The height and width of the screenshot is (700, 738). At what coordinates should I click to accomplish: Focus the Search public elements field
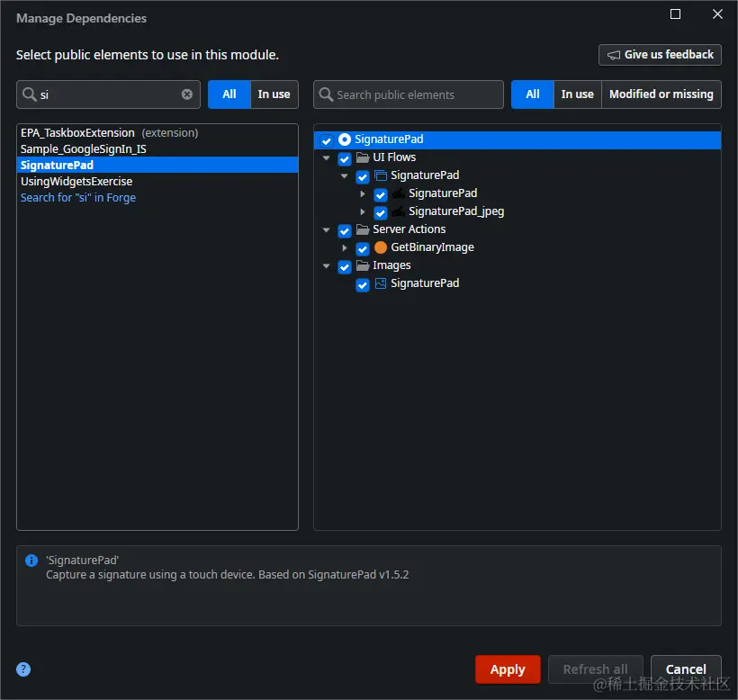click(408, 94)
